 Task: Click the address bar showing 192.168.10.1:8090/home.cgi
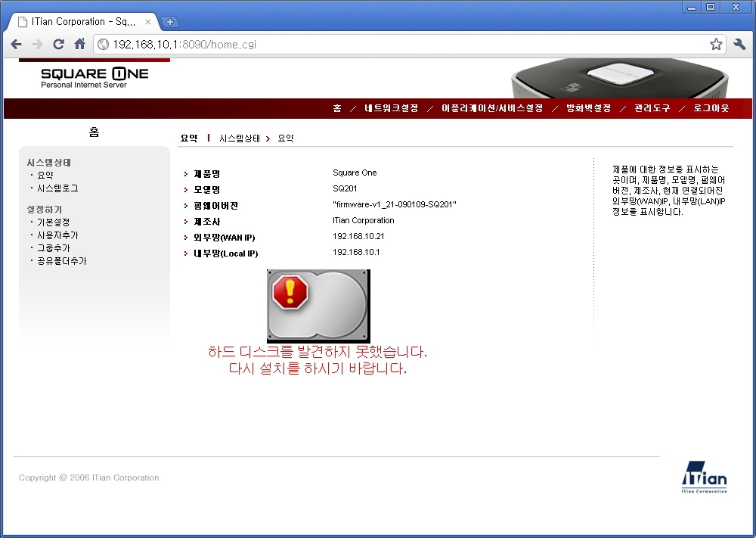pos(409,45)
